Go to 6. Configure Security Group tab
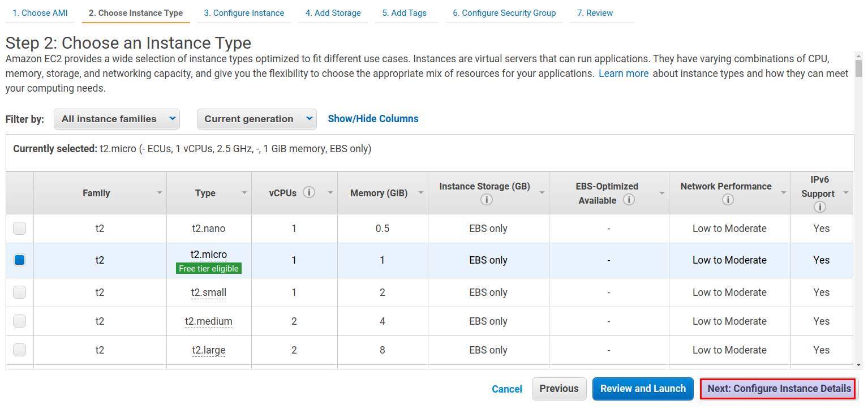This screenshot has height=409, width=868. [x=504, y=12]
